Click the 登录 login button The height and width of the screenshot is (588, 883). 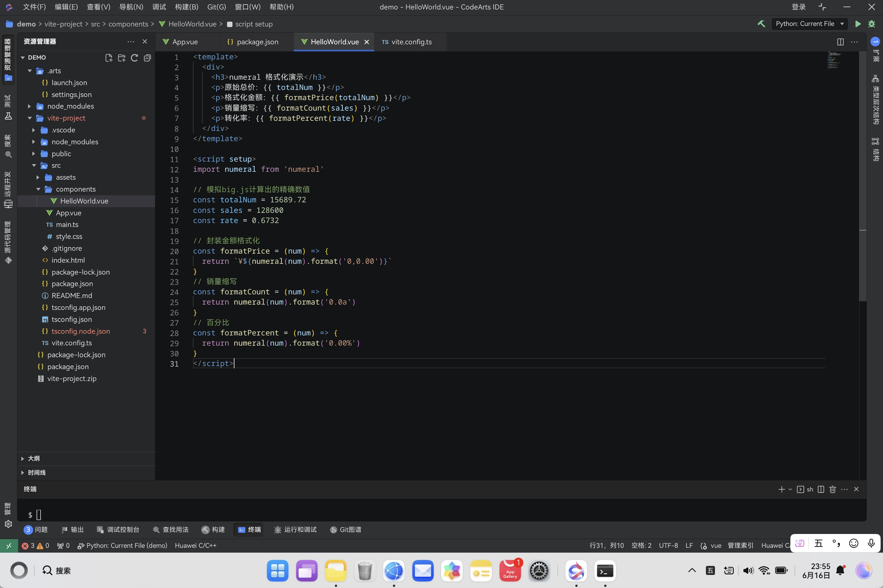pyautogui.click(x=799, y=7)
